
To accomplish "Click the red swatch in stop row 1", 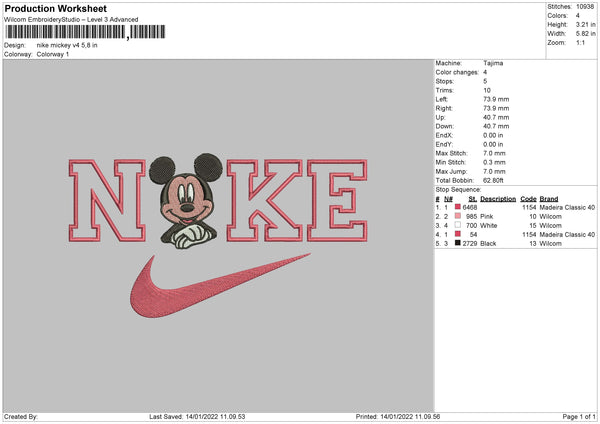I will [x=458, y=207].
